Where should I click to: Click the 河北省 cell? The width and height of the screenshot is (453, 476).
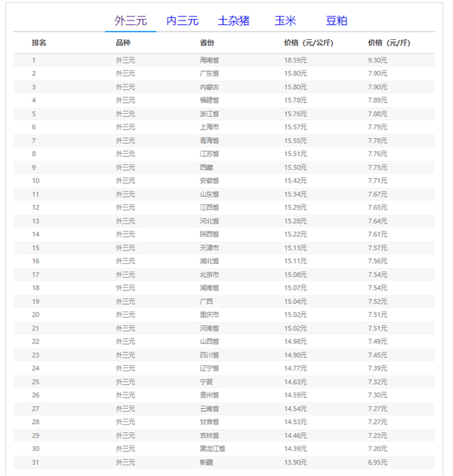click(x=209, y=221)
